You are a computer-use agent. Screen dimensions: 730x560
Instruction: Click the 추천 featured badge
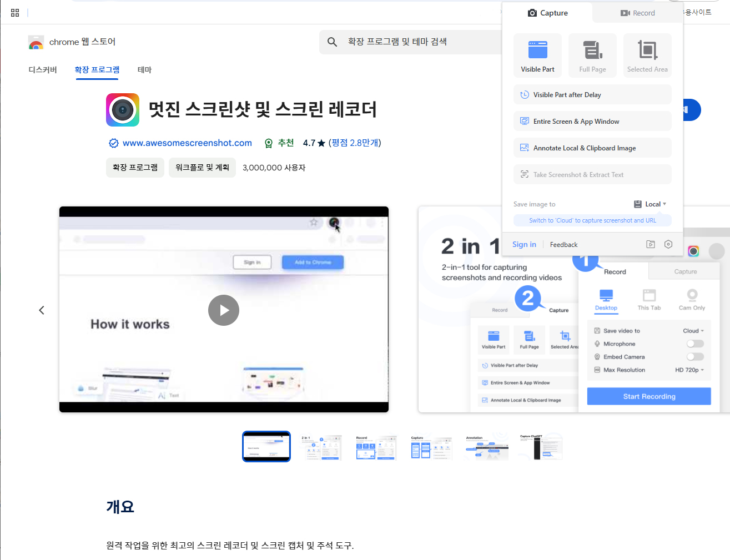coord(279,143)
